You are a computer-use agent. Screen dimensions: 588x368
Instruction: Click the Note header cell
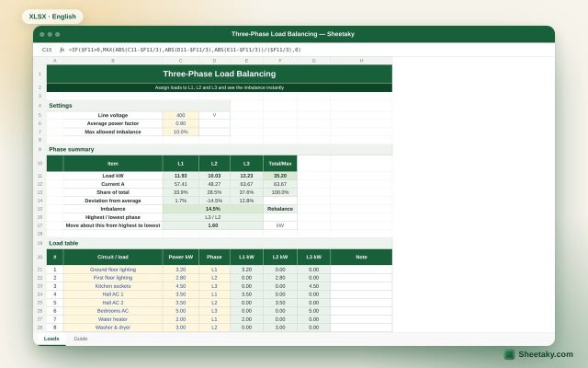click(x=361, y=258)
